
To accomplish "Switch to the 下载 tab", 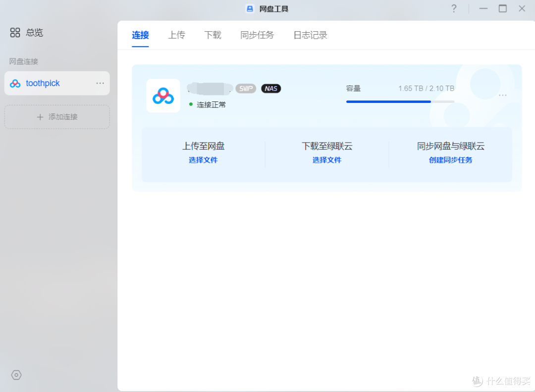I will tap(213, 35).
